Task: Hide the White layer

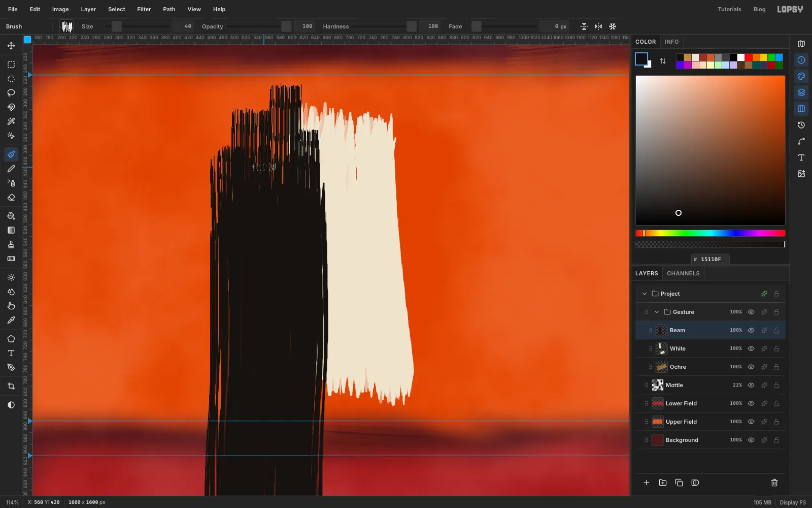Action: coord(751,348)
